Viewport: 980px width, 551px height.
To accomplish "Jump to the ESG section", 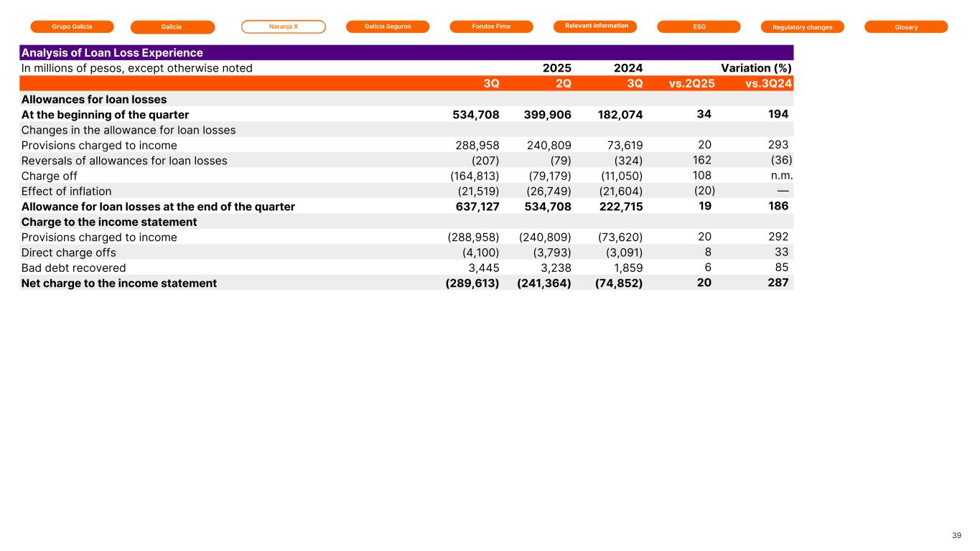I will pos(699,27).
